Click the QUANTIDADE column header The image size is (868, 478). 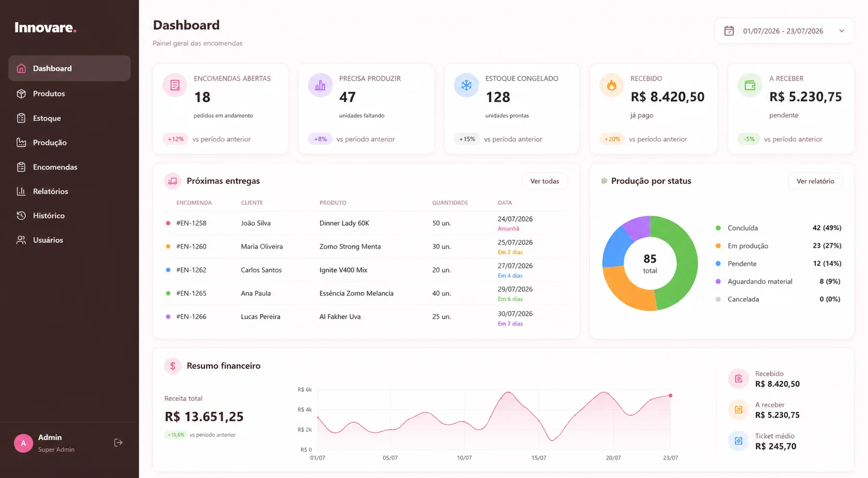tap(450, 203)
